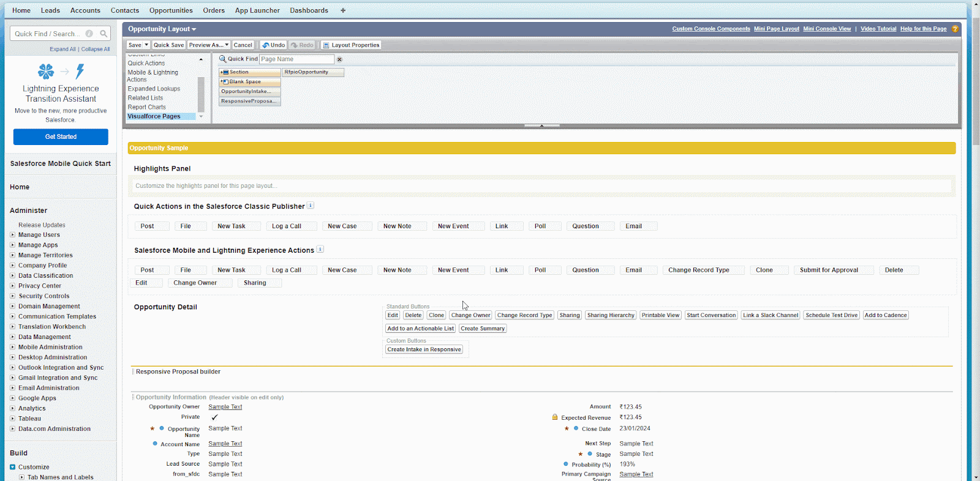Collapse the Customize node
The height and width of the screenshot is (481, 980).
tap(12, 467)
